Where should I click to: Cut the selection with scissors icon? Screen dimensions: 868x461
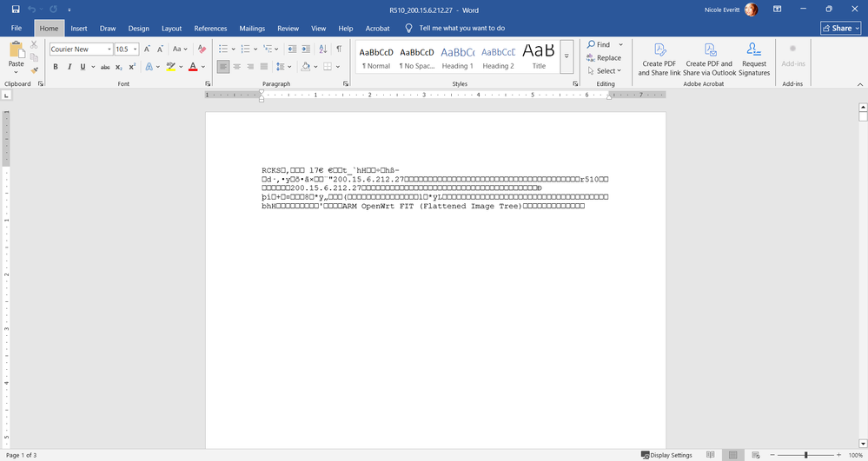(x=35, y=45)
